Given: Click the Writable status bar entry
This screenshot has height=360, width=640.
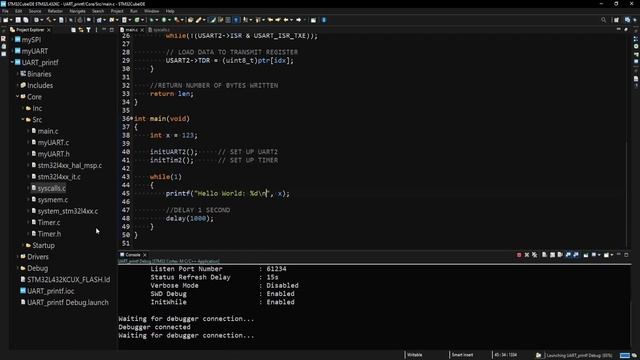Looking at the screenshot, I should coord(415,355).
